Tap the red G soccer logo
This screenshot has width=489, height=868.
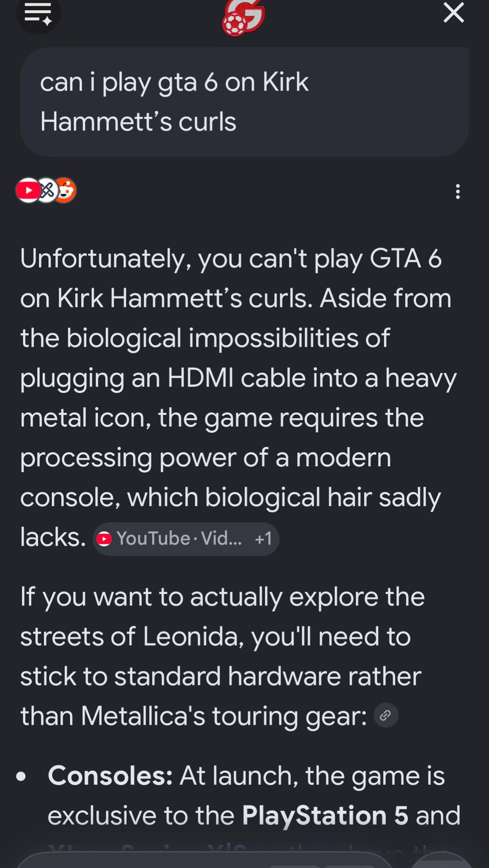tap(244, 17)
